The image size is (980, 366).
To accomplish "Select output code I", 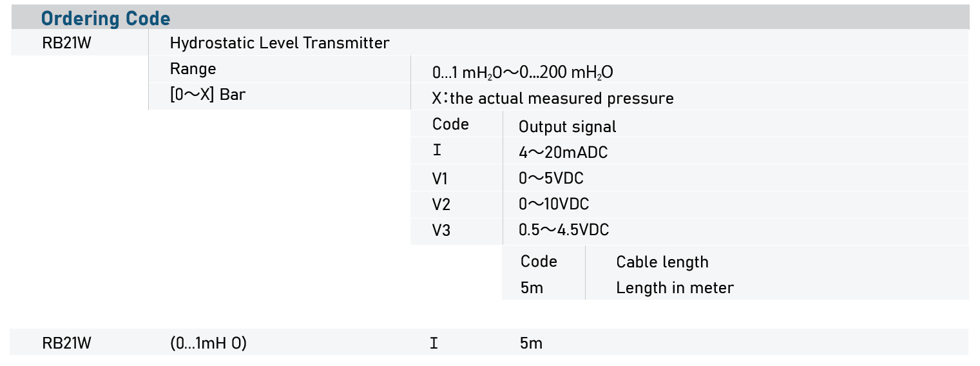I will click(x=437, y=151).
